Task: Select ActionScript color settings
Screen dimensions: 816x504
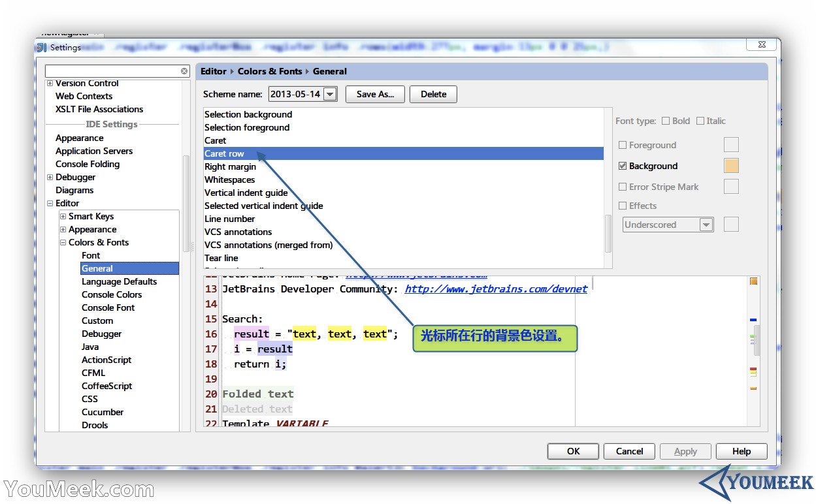Action: [106, 360]
